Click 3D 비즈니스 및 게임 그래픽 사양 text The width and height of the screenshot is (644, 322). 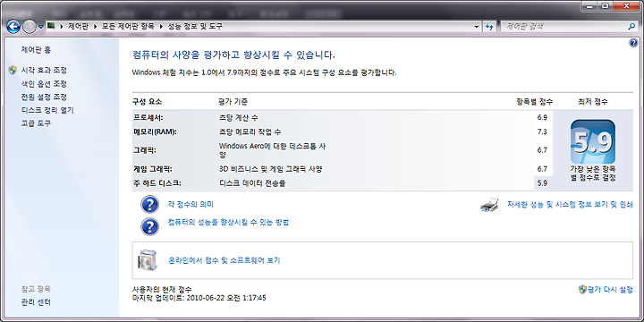tap(271, 169)
